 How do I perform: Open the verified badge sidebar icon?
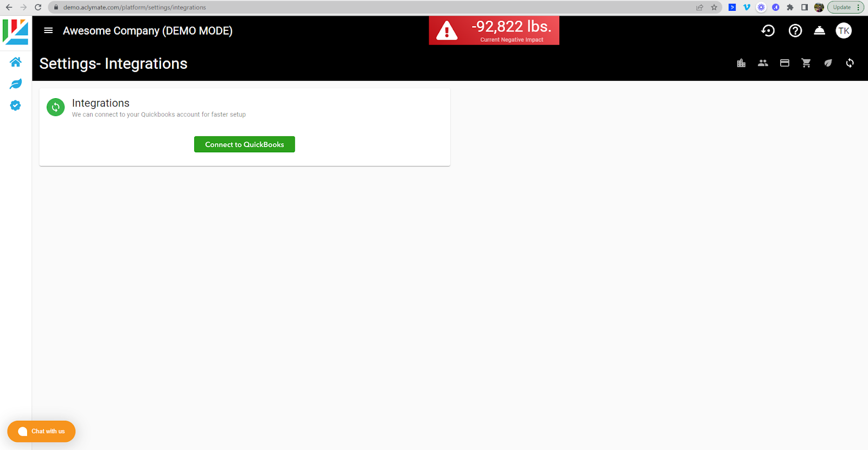click(x=16, y=105)
